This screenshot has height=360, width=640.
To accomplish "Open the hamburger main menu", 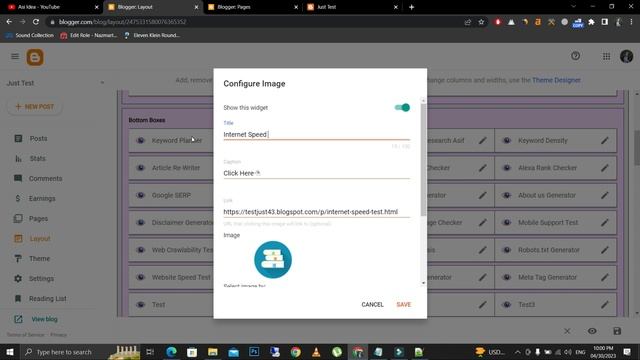I will click(15, 56).
